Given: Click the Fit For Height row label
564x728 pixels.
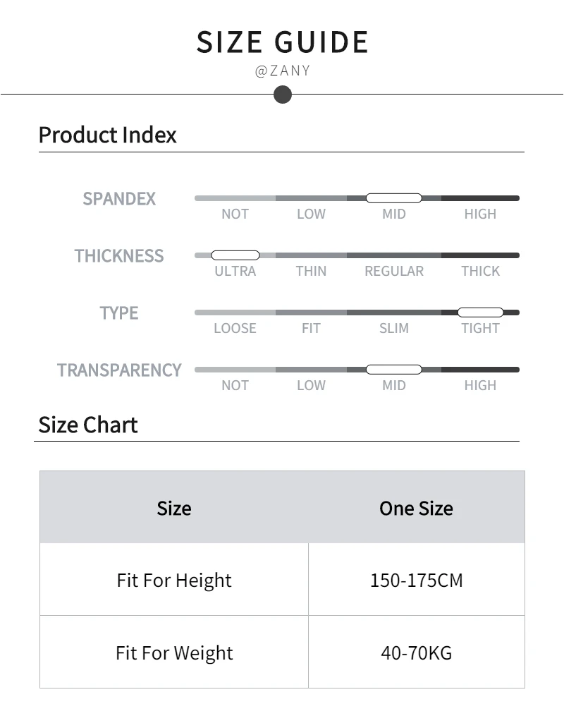Looking at the screenshot, I should click(174, 581).
